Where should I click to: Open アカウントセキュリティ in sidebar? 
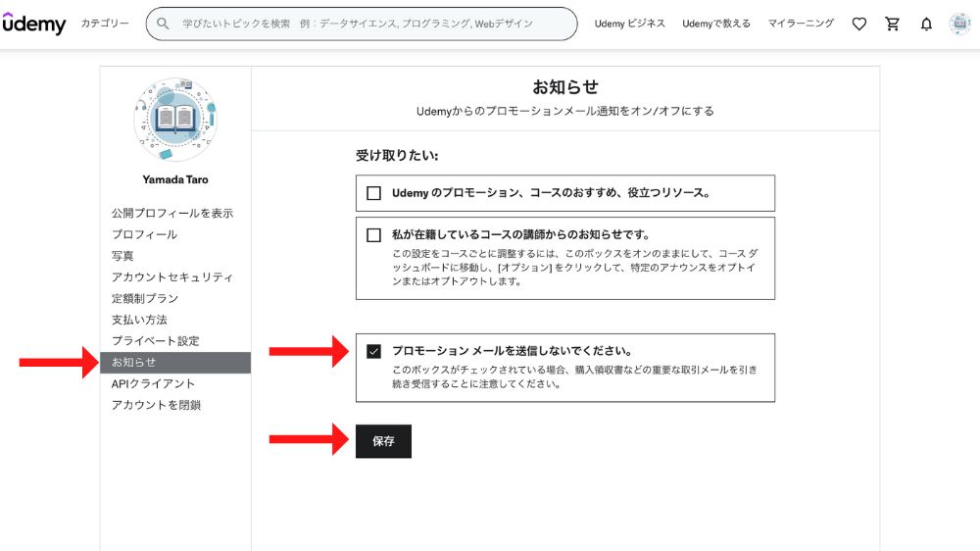pyautogui.click(x=172, y=277)
